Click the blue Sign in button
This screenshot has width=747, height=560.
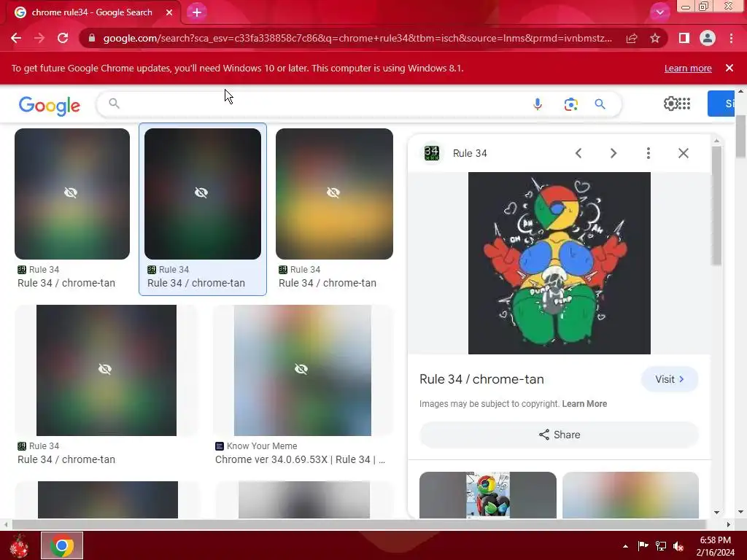(721, 104)
